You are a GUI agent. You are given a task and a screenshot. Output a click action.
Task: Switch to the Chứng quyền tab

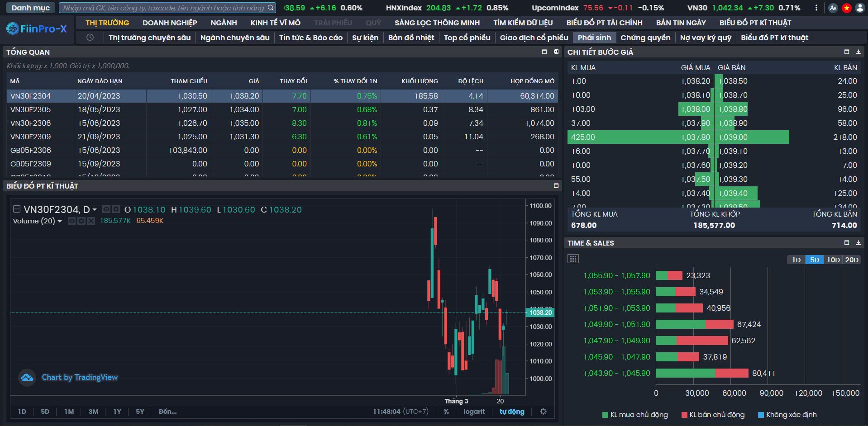(x=645, y=38)
